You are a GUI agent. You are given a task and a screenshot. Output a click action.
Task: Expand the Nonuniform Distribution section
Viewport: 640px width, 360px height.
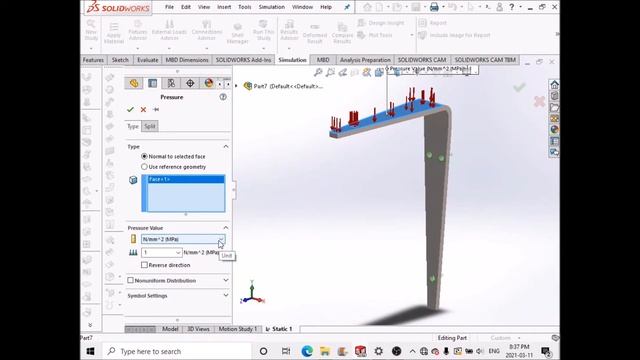click(x=226, y=280)
